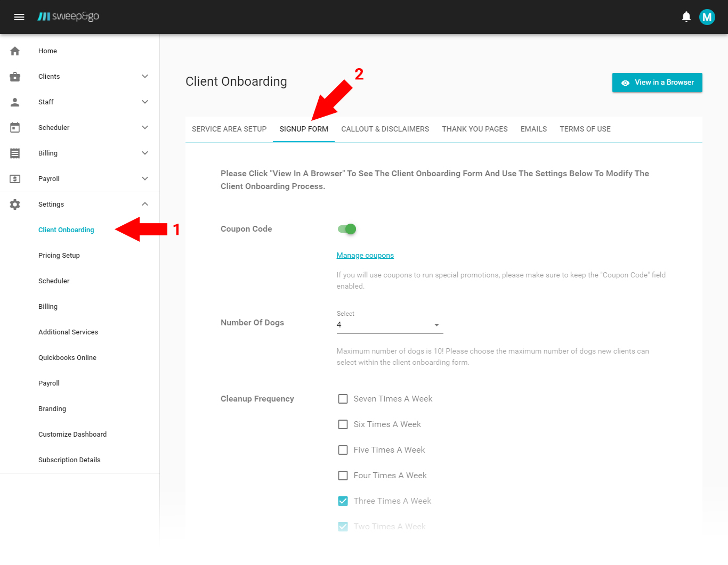Click the Payroll icon

click(15, 178)
